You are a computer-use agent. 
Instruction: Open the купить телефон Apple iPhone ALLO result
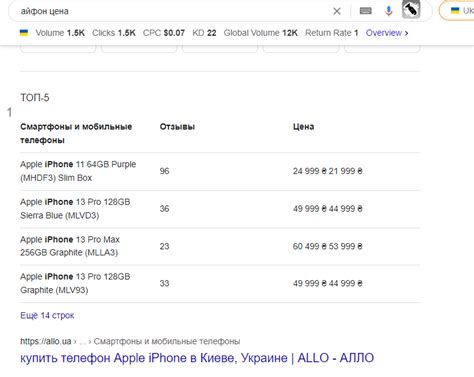pyautogui.click(x=197, y=358)
